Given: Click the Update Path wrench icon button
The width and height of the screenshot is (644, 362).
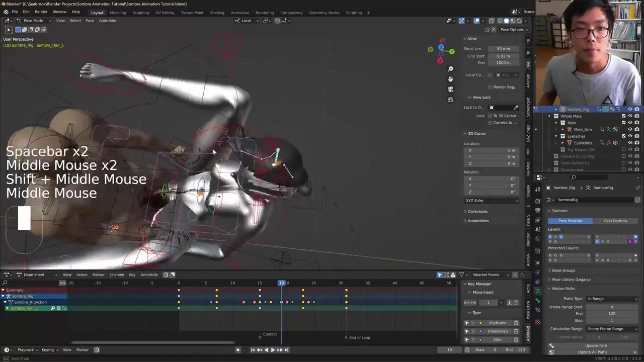Looking at the screenshot, I should point(551,345).
